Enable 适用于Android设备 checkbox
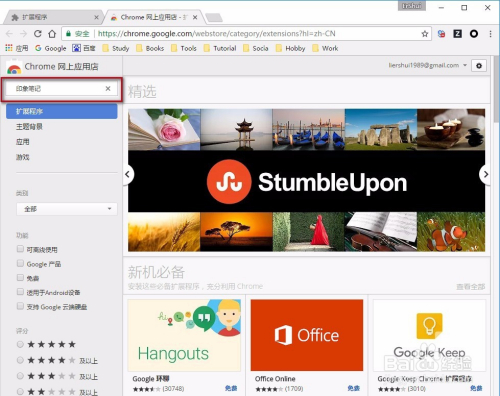This screenshot has width=500, height=396. tap(20, 292)
